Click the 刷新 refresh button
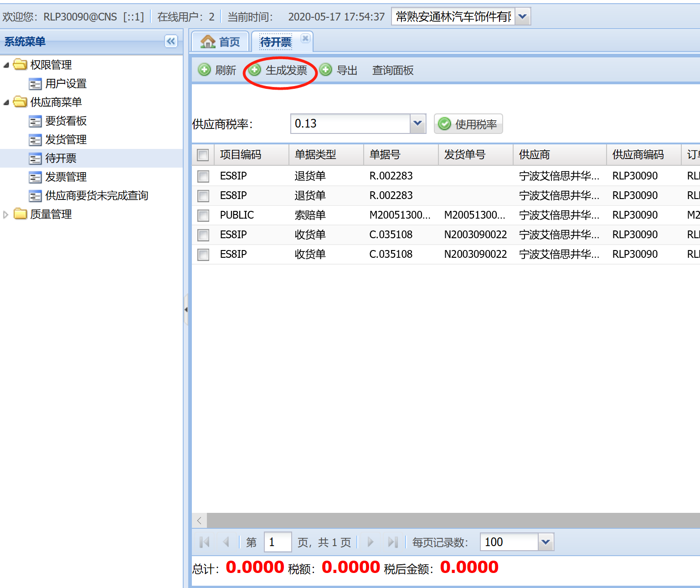 pyautogui.click(x=217, y=70)
